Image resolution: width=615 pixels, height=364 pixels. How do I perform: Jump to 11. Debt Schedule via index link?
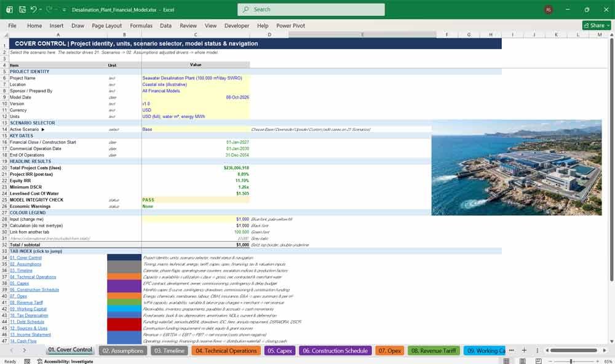(x=27, y=322)
